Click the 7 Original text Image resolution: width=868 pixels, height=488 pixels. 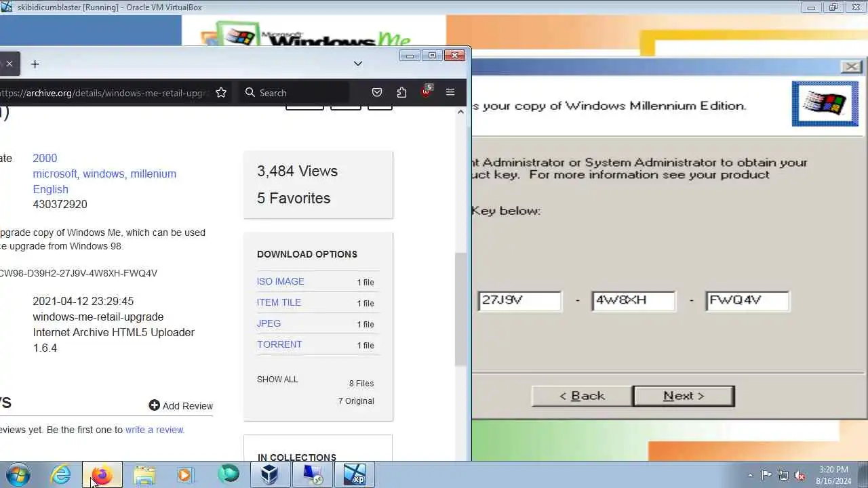tap(356, 401)
